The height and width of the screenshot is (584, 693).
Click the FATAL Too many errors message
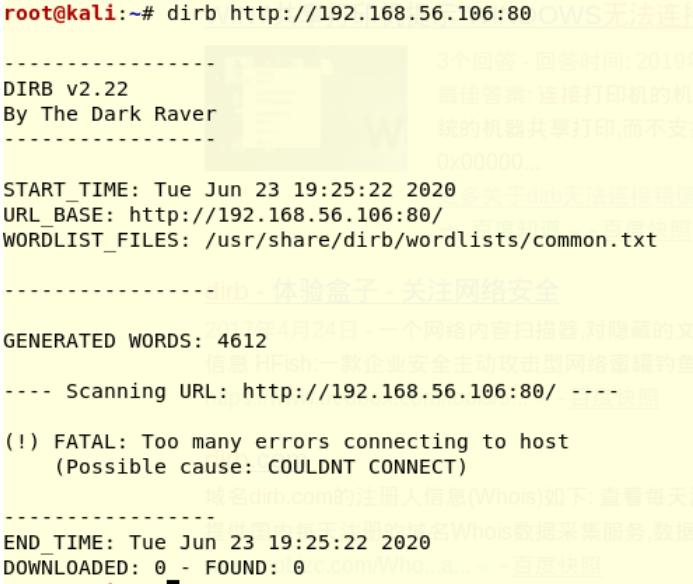286,442
